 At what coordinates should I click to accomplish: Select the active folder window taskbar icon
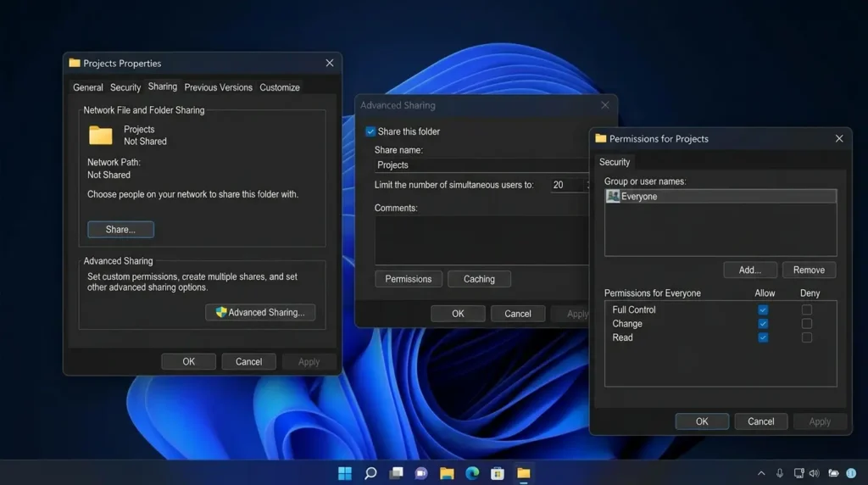pyautogui.click(x=524, y=473)
